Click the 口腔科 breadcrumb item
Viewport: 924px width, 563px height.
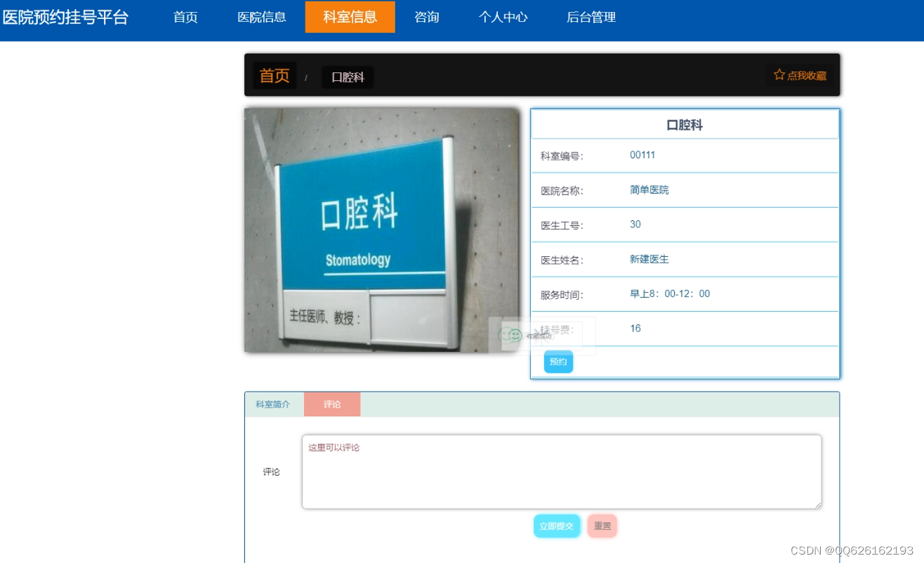(348, 77)
